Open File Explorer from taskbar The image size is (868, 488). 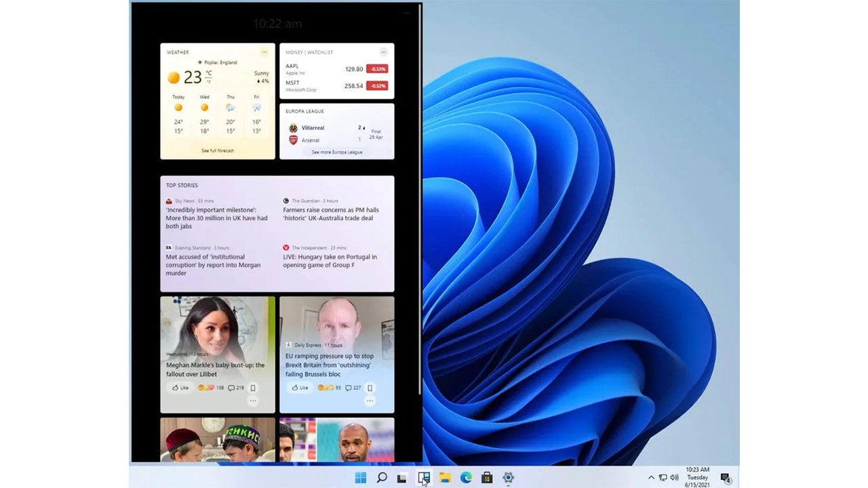pos(445,478)
